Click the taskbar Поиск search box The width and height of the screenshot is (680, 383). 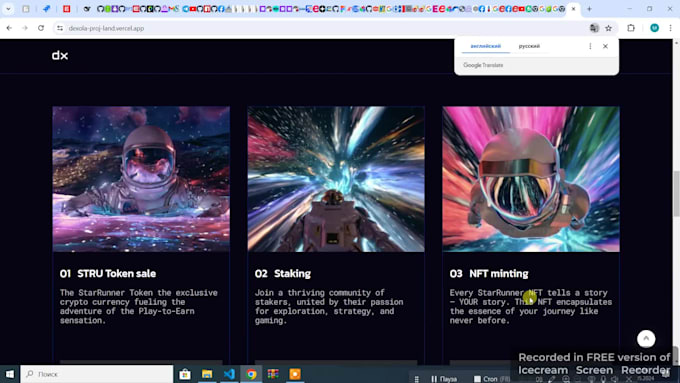(97, 374)
